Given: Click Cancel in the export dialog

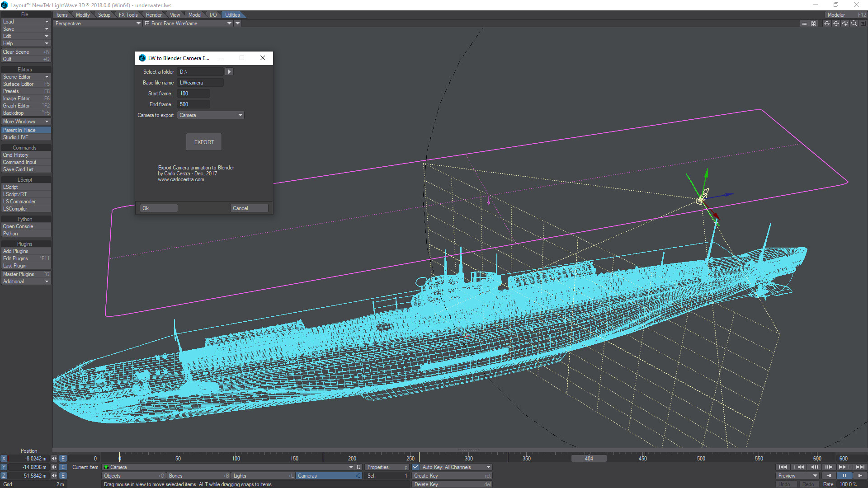Looking at the screenshot, I should [249, 208].
